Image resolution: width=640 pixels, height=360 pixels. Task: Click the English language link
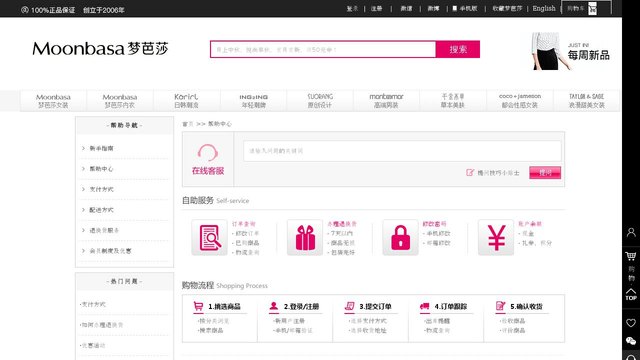click(x=544, y=8)
